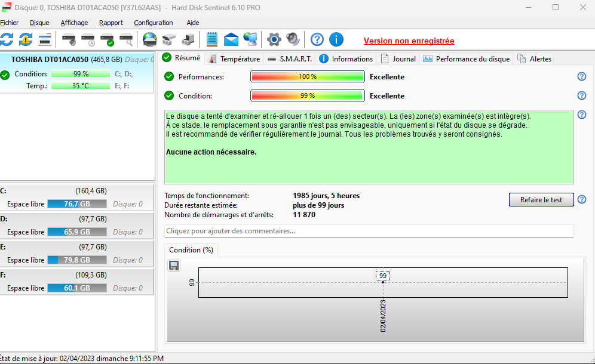
Task: Click the disk with speaker toolbar icon
Action: tap(69, 39)
